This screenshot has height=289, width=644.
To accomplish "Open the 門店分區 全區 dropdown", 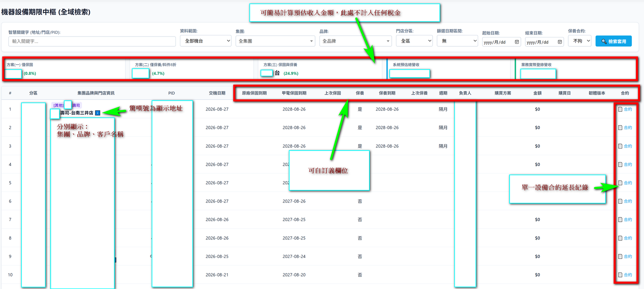I will point(415,41).
